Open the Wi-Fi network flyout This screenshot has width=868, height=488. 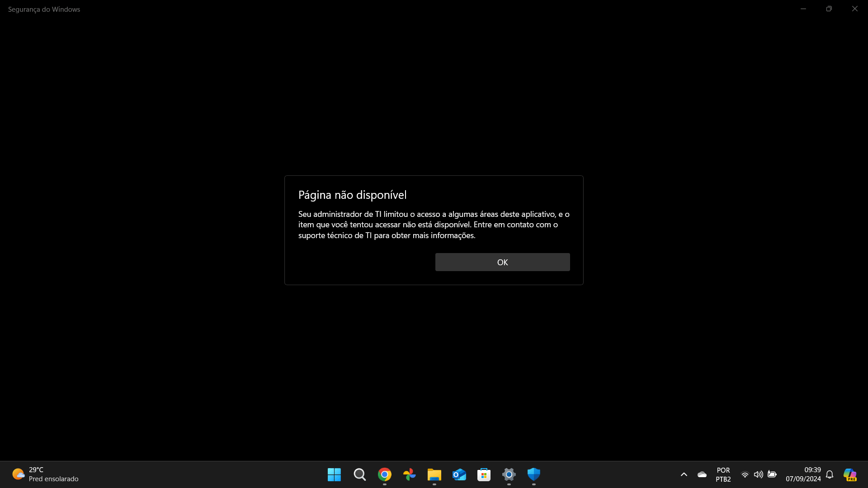pyautogui.click(x=745, y=474)
